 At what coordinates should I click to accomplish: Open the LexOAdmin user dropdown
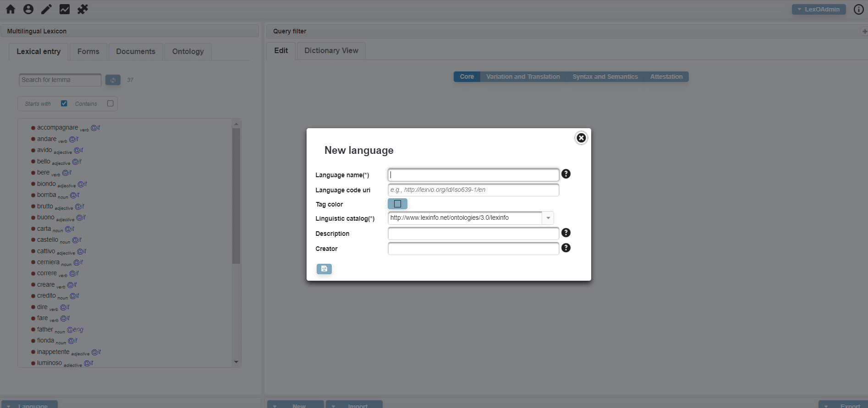(x=819, y=9)
